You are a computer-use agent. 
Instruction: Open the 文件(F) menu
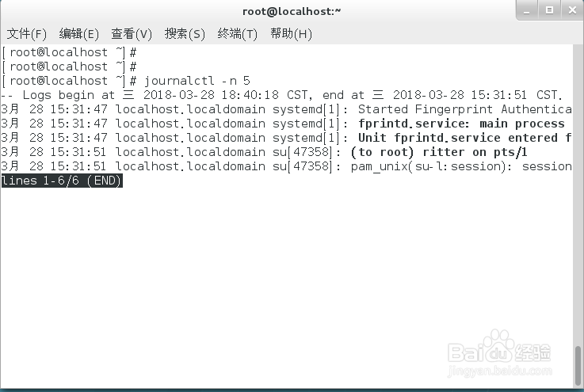pyautogui.click(x=26, y=34)
